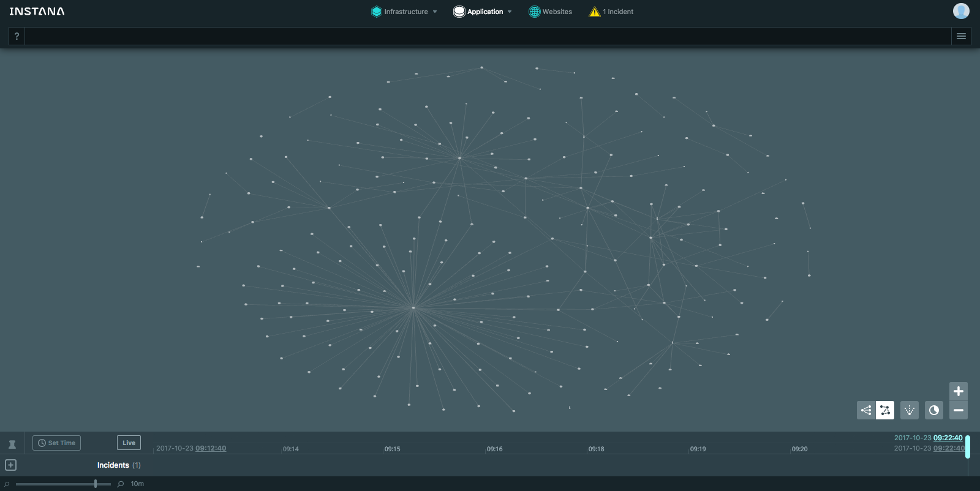Go to the Websites section
980x491 pixels.
(550, 12)
